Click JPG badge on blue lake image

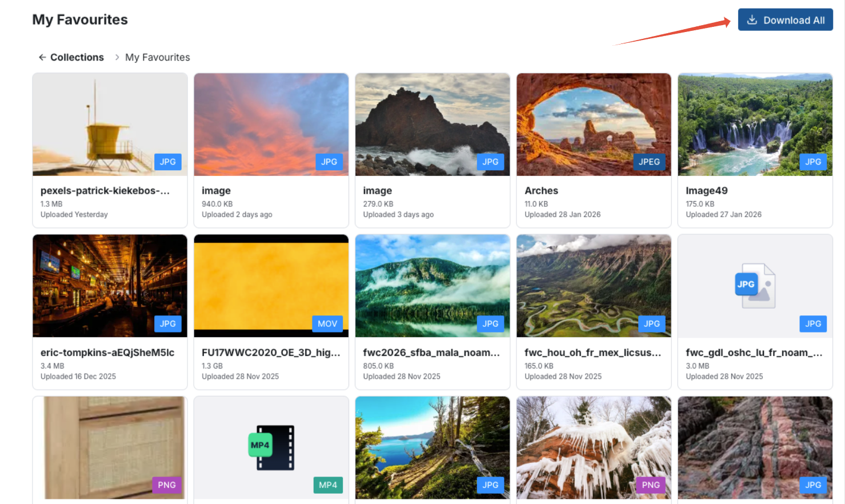(x=490, y=485)
